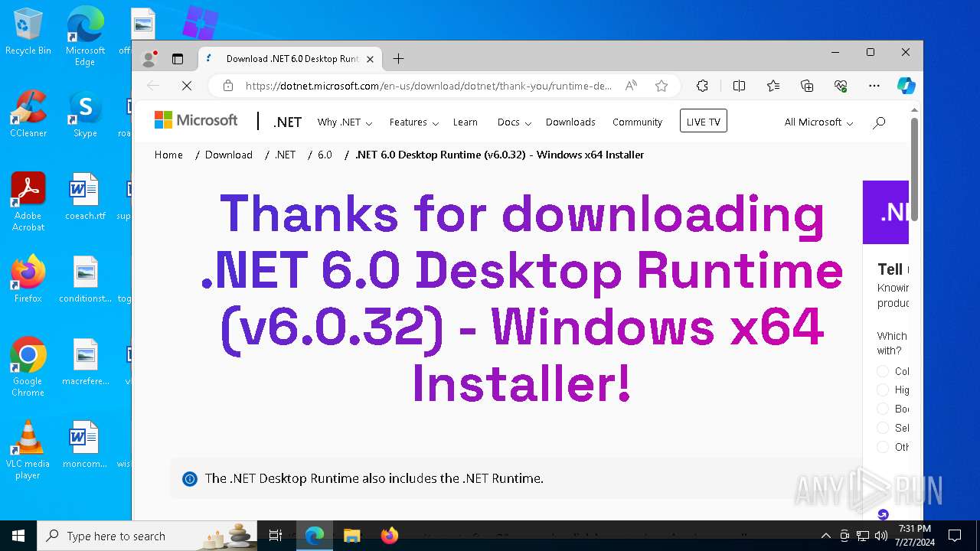Image resolution: width=980 pixels, height=551 pixels.
Task: Switch to Download .NET 6.0 tab
Action: coord(291,59)
